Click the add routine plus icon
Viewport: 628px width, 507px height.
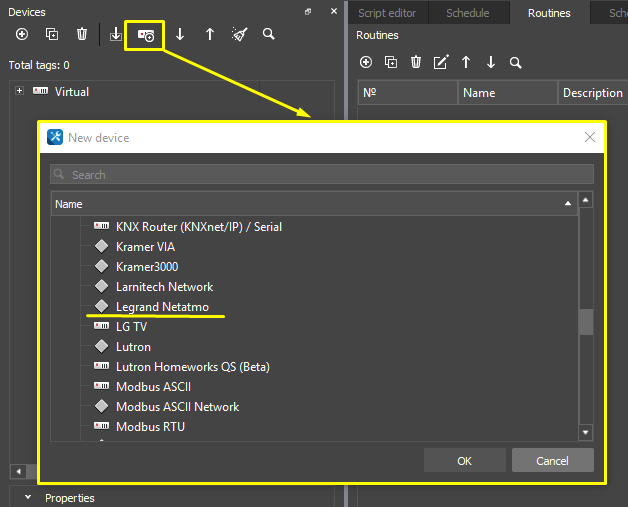click(366, 62)
